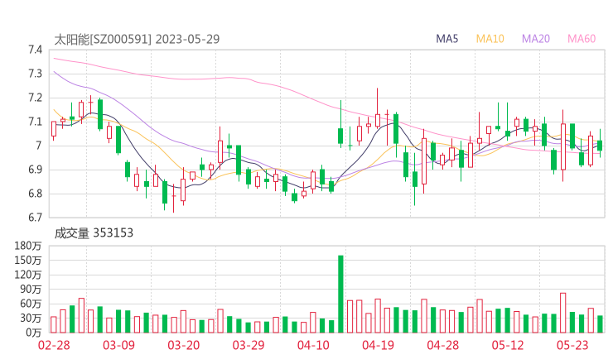Click the 7.1 price axis label

click(x=35, y=122)
